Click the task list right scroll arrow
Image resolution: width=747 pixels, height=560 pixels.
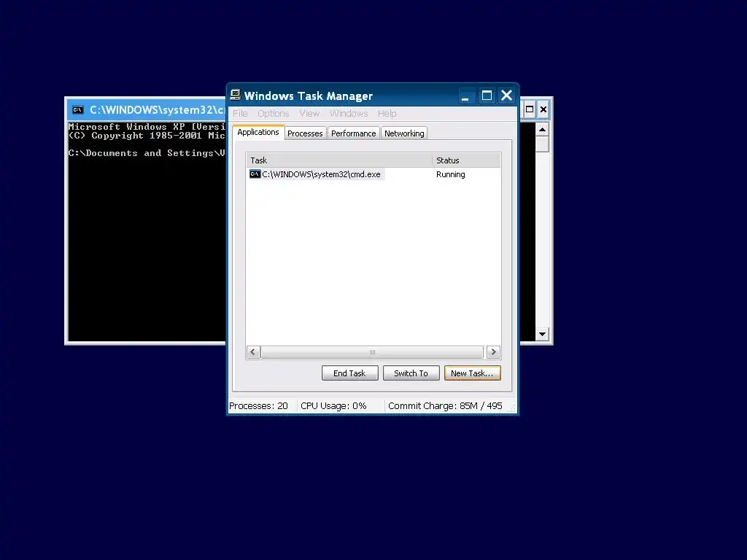click(x=494, y=352)
